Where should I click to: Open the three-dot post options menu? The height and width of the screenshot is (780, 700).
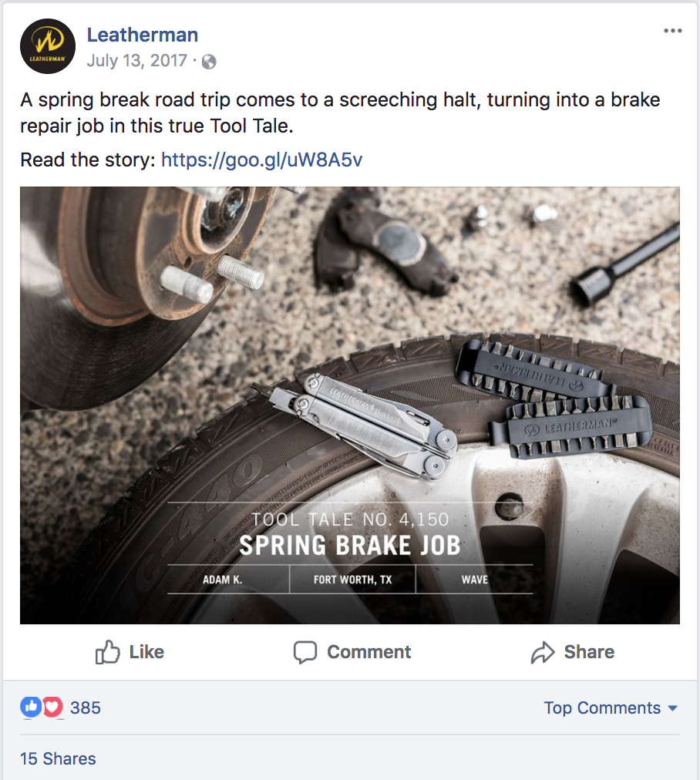click(x=673, y=31)
